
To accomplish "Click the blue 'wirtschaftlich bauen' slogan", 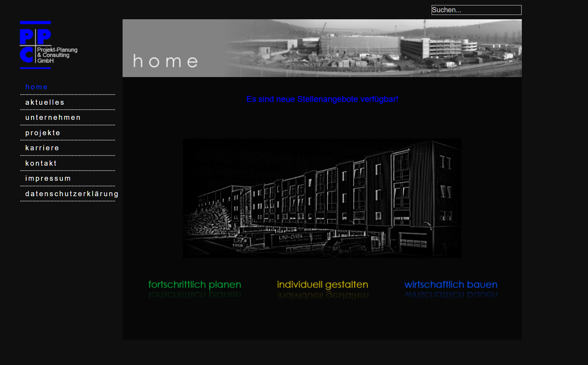I will coord(451,284).
